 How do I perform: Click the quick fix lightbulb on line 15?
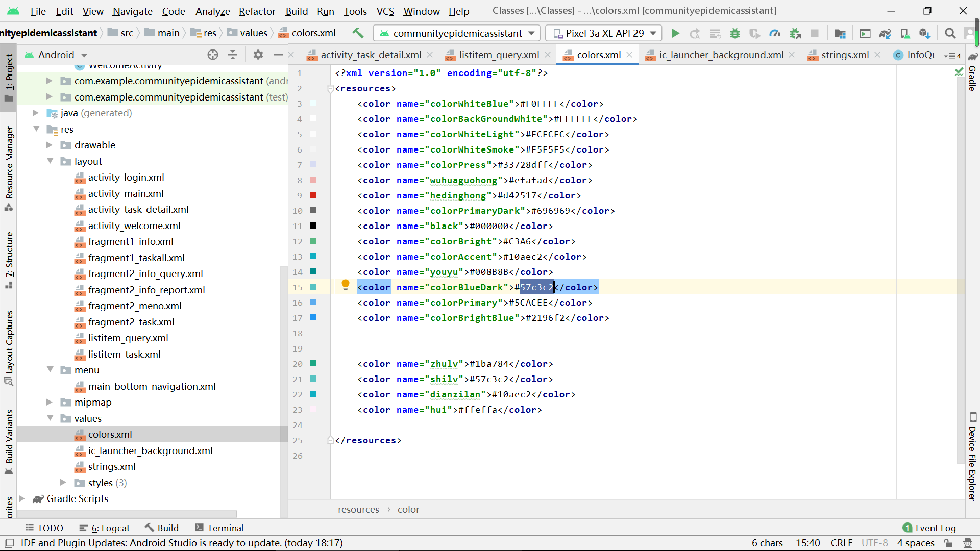pyautogui.click(x=346, y=285)
